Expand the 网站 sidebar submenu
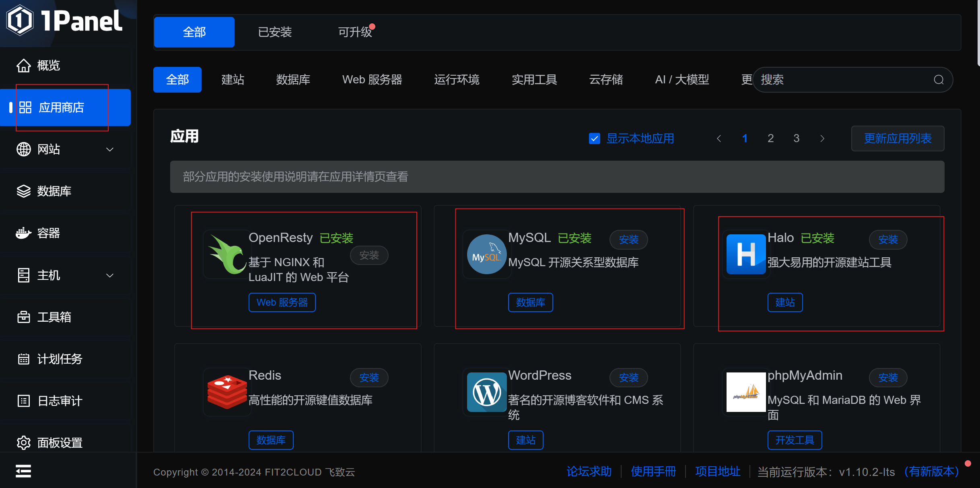Image resolution: width=980 pixels, height=488 pixels. point(109,149)
